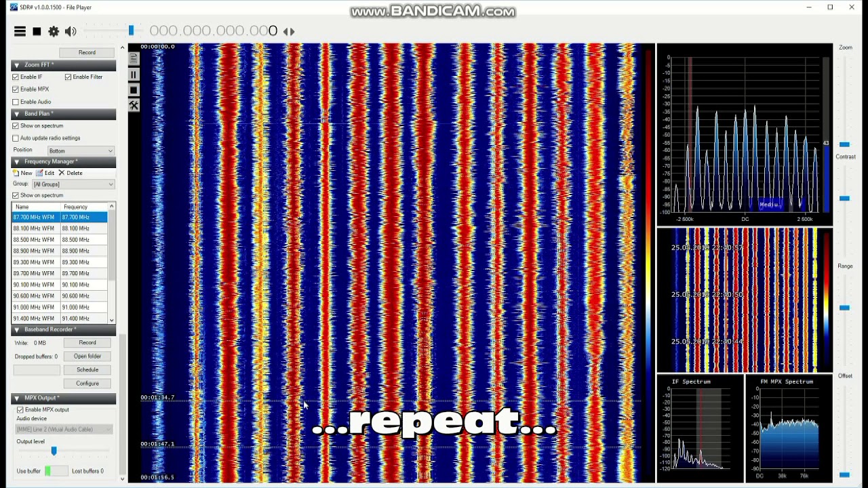
Task: Click the side panel scroll up arrow
Action: coord(122,47)
